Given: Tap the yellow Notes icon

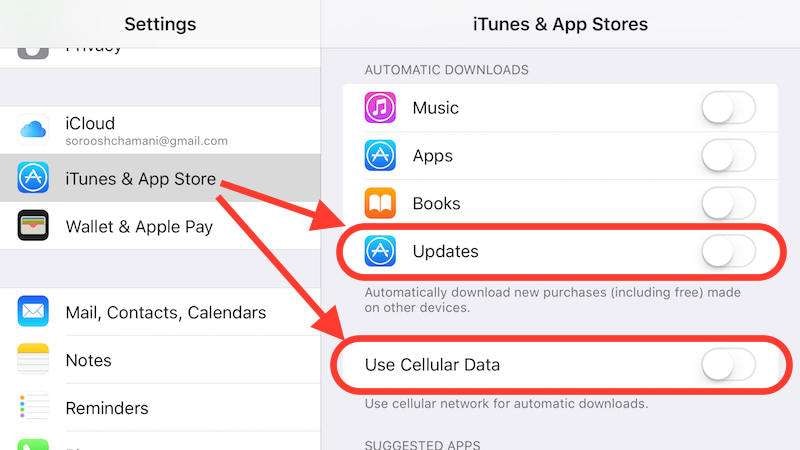Looking at the screenshot, I should (x=33, y=359).
